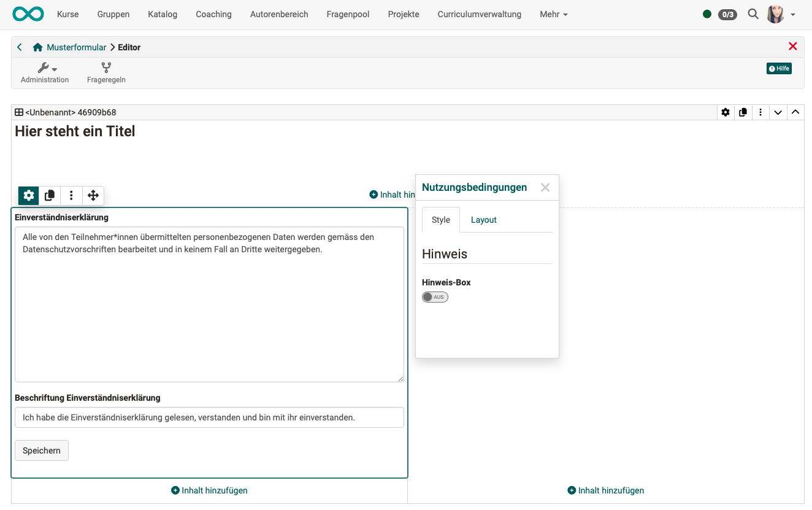This screenshot has width=812, height=510.
Task: Switch to the Layout tab
Action: [x=483, y=220]
